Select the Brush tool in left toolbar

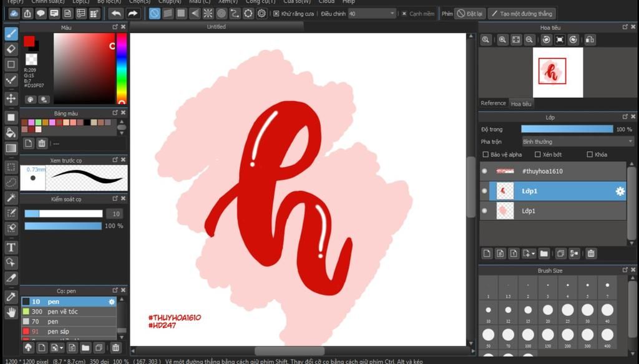[11, 34]
